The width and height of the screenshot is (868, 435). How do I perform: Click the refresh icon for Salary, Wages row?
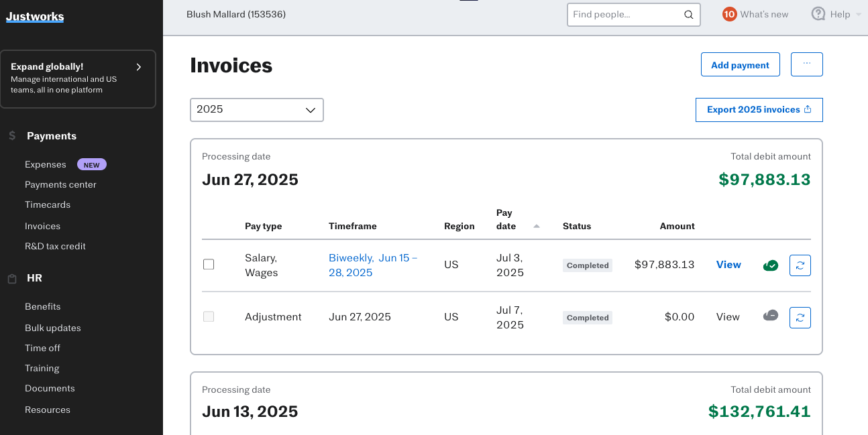(800, 265)
